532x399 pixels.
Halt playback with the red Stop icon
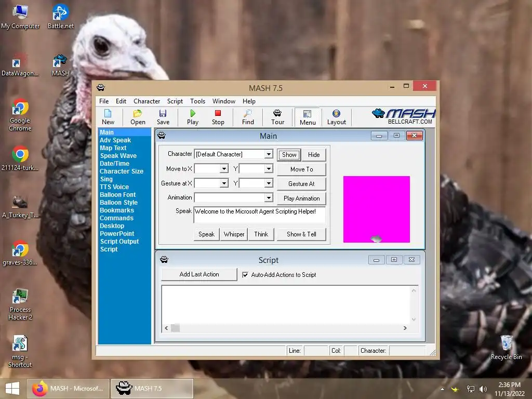[x=218, y=117]
